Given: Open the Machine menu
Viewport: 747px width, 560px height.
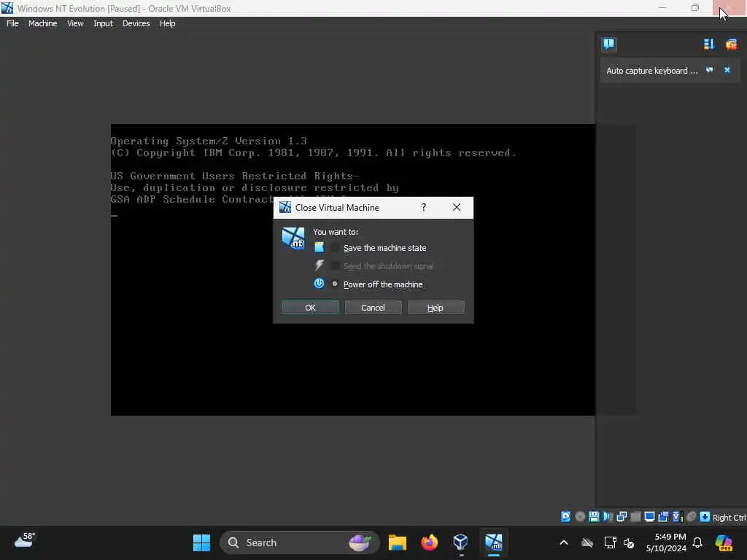Looking at the screenshot, I should point(42,23).
